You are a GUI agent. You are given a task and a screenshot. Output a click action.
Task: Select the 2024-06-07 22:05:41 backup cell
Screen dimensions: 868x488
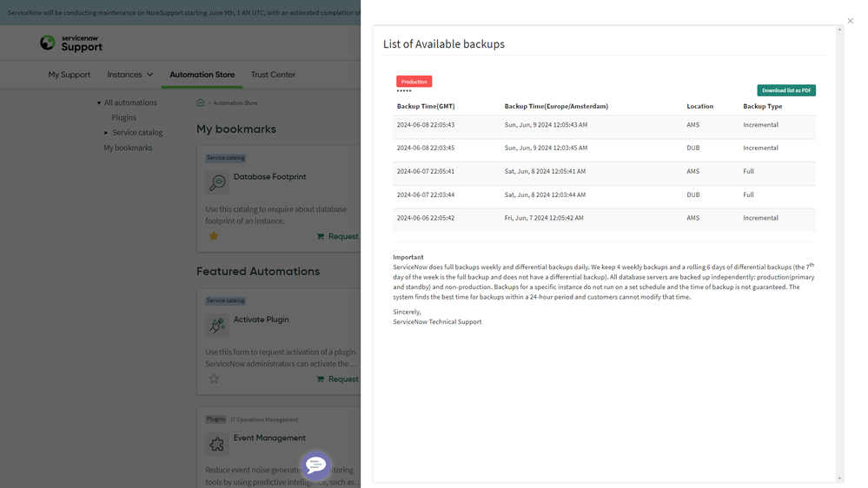[426, 172]
